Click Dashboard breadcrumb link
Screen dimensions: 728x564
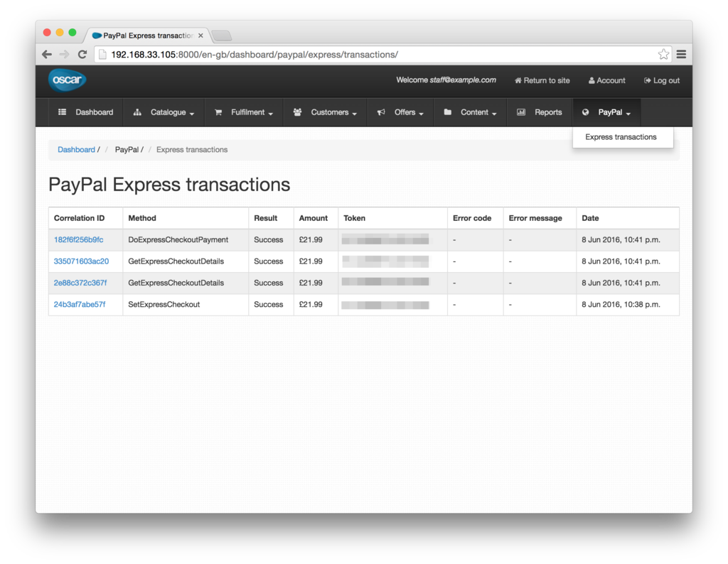coord(76,150)
